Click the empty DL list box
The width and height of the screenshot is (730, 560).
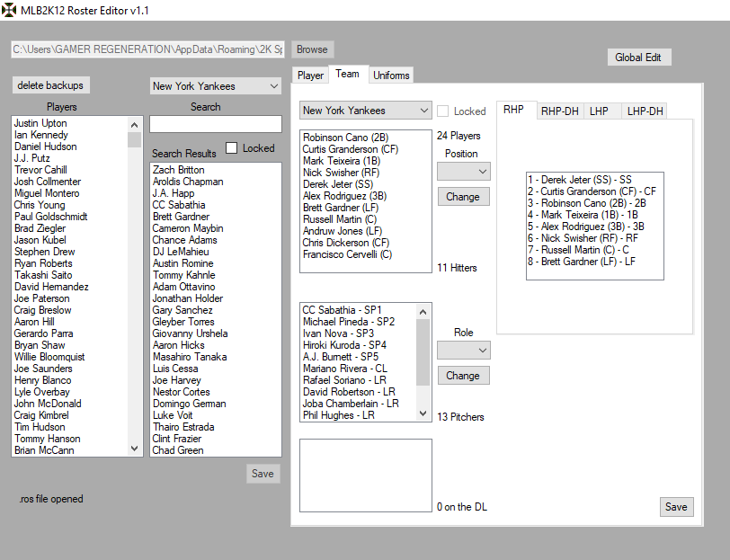(366, 476)
